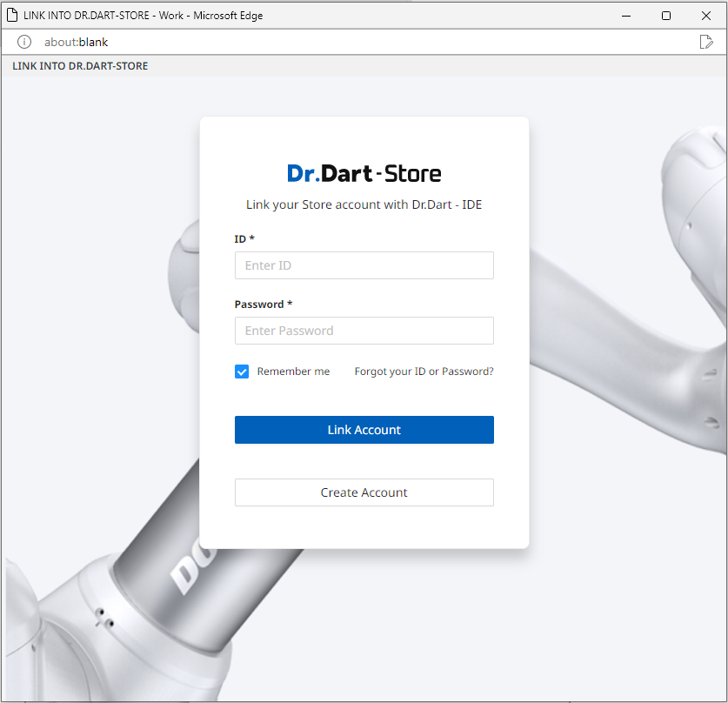Click the about:blank address bar text

pos(77,43)
